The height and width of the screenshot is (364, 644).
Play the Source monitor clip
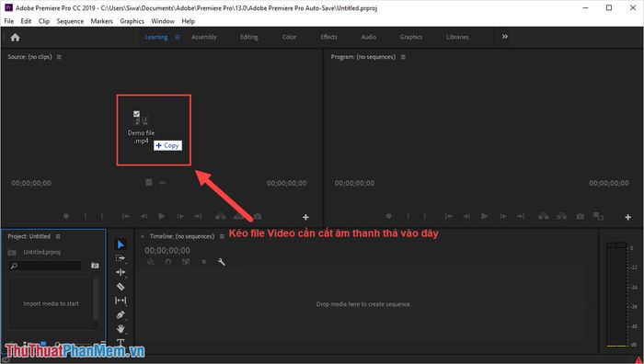pyautogui.click(x=162, y=216)
